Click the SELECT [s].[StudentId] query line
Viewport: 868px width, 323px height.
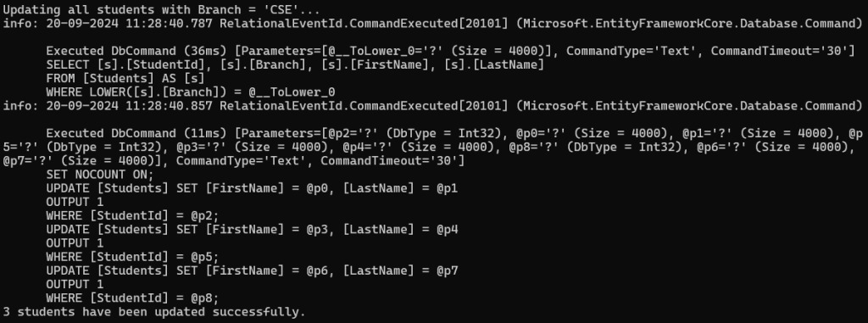[295, 64]
